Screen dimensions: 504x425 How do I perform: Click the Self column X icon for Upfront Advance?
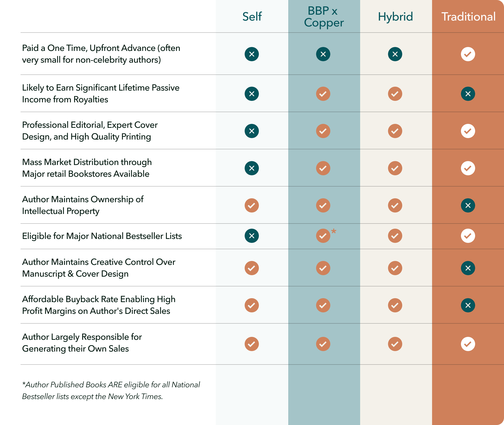tap(252, 54)
